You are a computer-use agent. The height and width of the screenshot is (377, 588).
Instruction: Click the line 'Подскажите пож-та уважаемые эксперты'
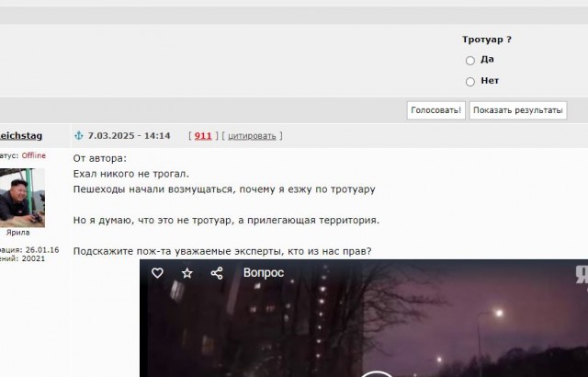[x=222, y=251]
